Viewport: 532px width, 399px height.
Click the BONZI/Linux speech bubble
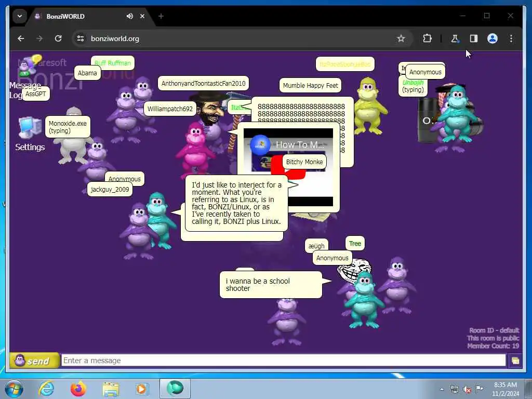pyautogui.click(x=236, y=203)
